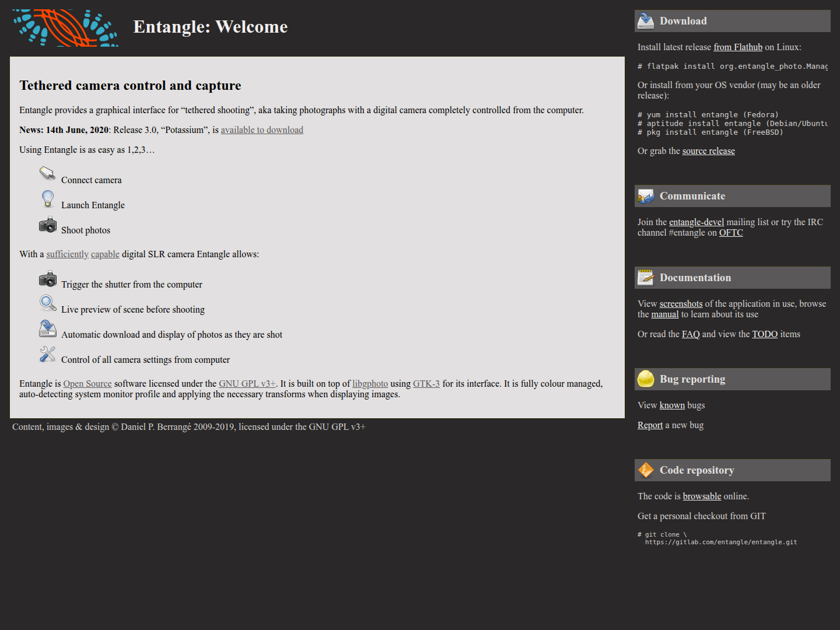
Task: Open the source release link
Action: [x=709, y=151]
